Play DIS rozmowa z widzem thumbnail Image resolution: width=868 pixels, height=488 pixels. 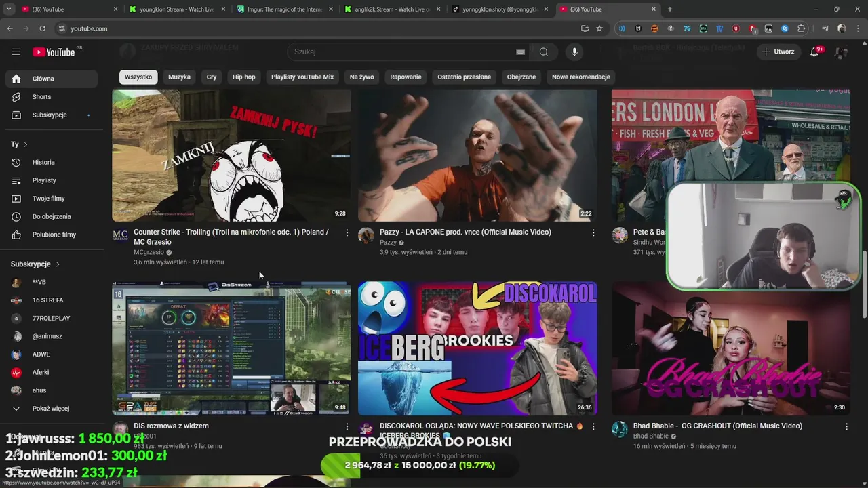coord(231,348)
